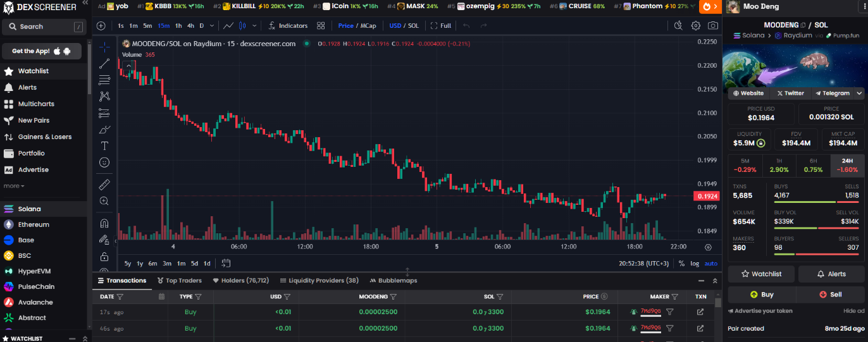
Task: Expand transactions panel with double chevron
Action: pos(715,281)
